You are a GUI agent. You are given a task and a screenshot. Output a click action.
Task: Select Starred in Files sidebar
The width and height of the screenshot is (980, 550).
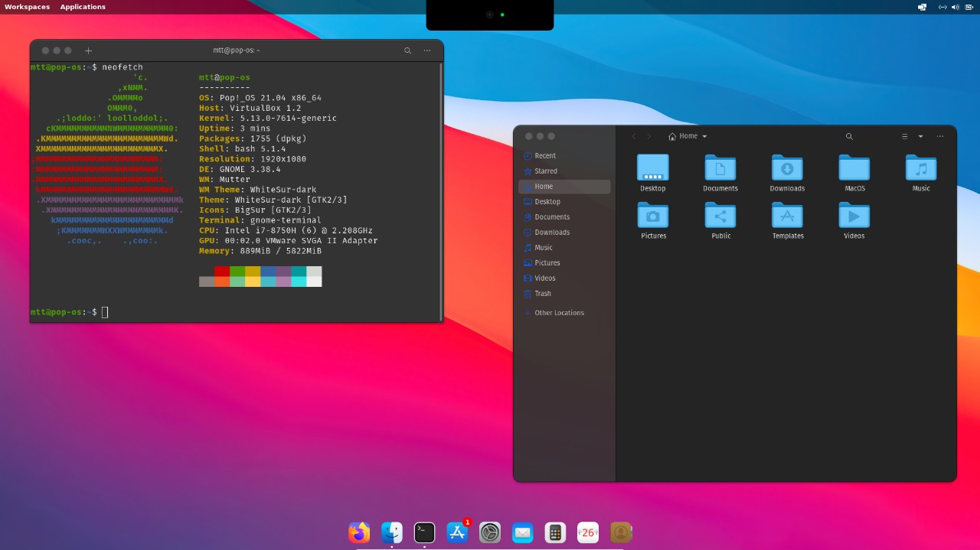(564, 171)
